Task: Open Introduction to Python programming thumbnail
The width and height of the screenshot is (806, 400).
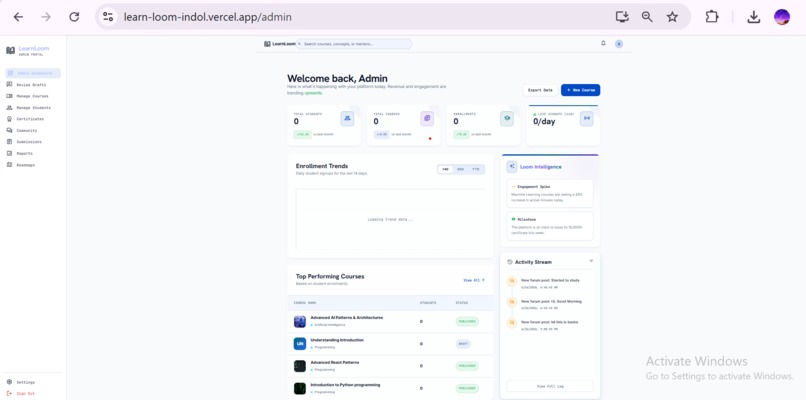Action: point(300,389)
